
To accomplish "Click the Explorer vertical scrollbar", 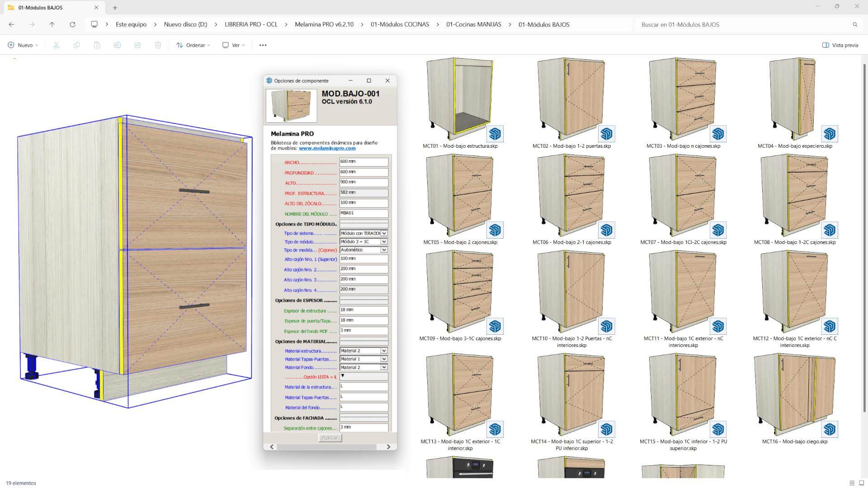I will point(864,237).
